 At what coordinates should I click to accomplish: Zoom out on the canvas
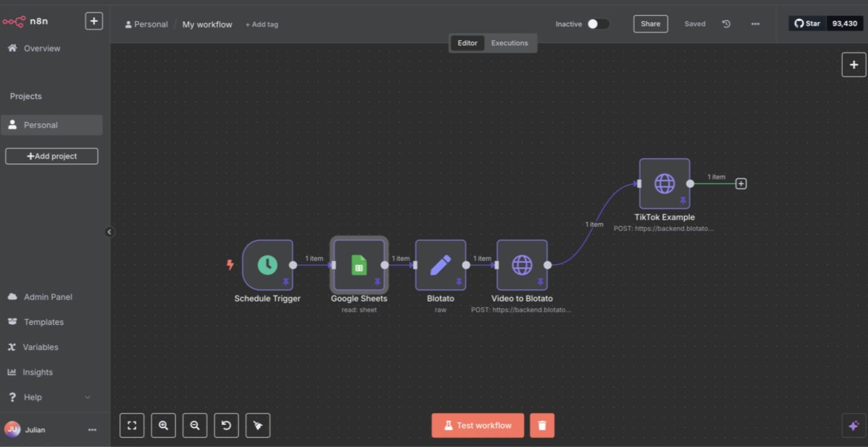coord(195,426)
